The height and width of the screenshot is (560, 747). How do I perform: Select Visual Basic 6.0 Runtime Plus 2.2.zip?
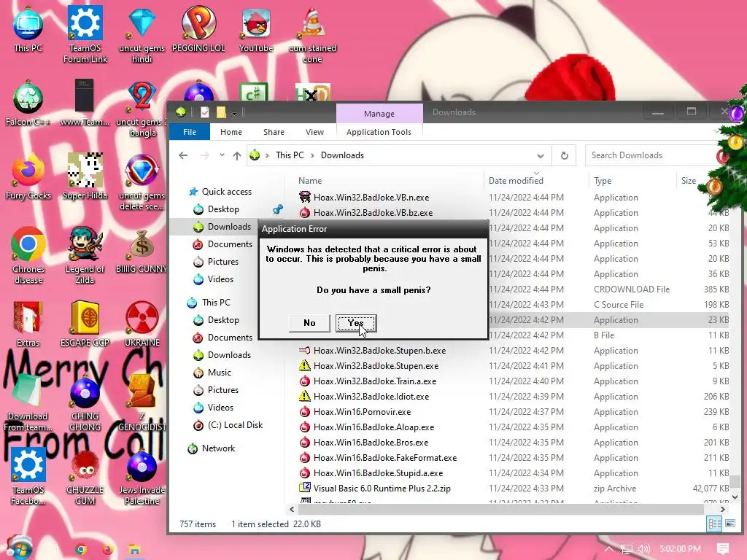click(x=382, y=488)
